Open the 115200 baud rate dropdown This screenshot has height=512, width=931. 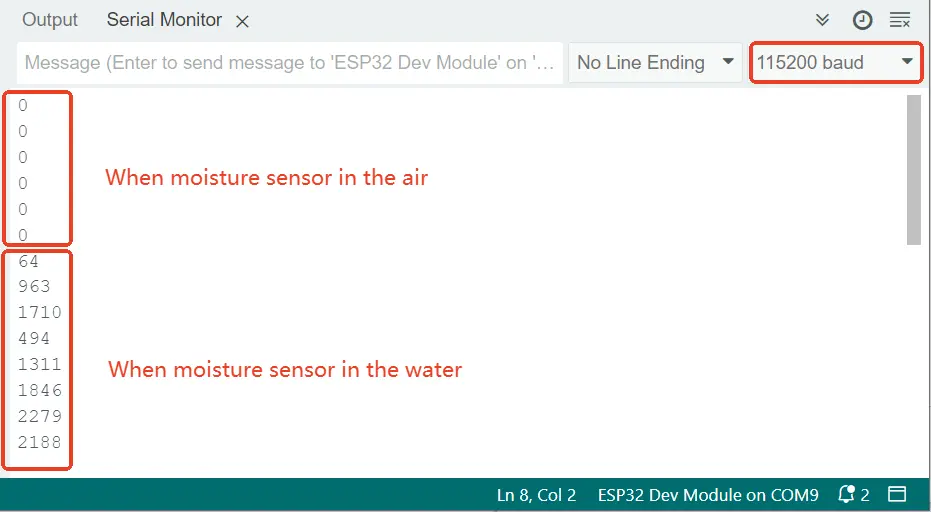click(x=835, y=62)
